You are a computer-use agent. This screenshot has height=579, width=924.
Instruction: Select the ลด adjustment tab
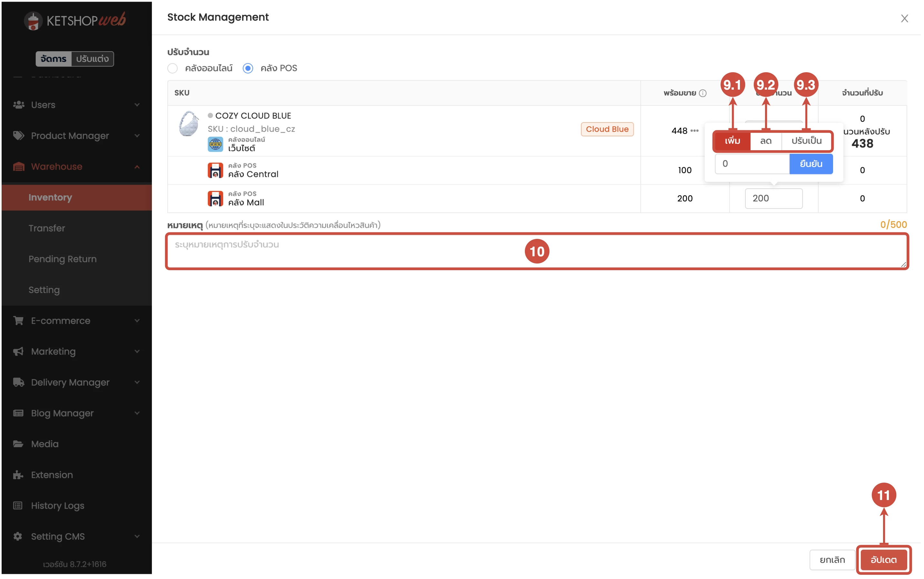[x=765, y=141]
